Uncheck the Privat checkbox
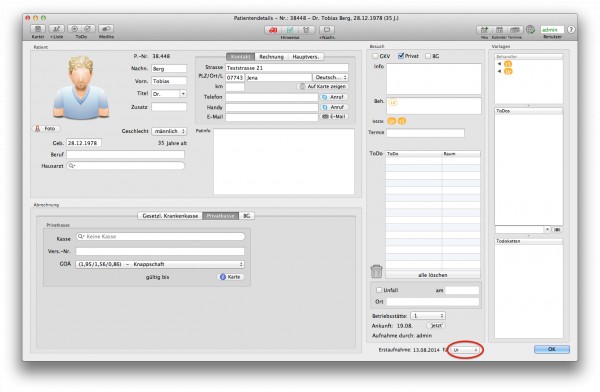 click(x=401, y=56)
